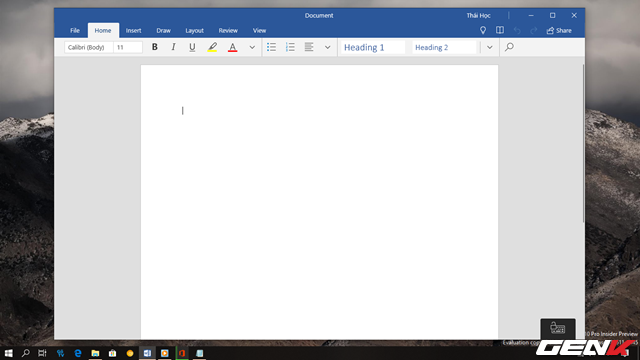Undo the last action
Image resolution: width=640 pixels, height=360 pixels.
tap(517, 31)
